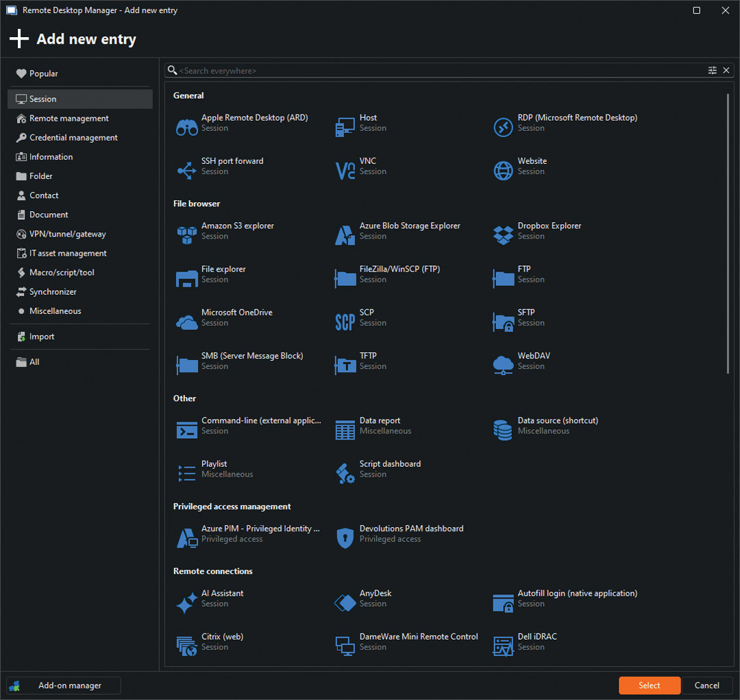
Task: Open the Import category
Action: [80, 337]
